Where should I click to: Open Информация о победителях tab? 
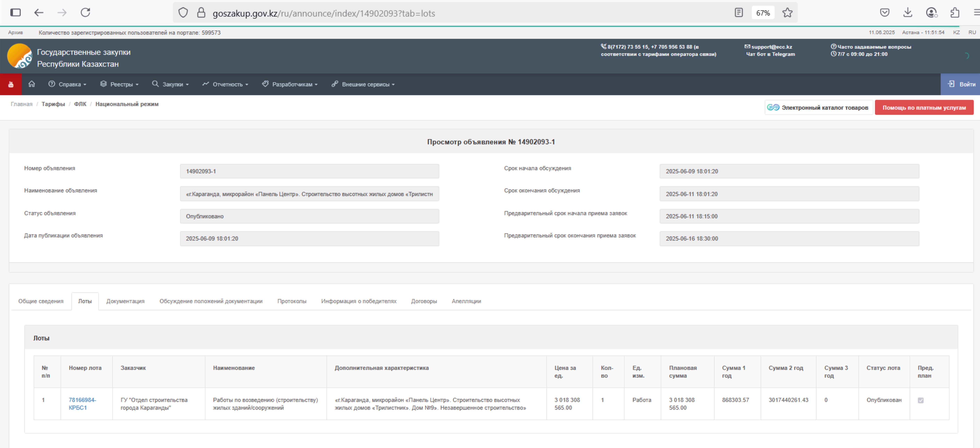[x=358, y=301]
